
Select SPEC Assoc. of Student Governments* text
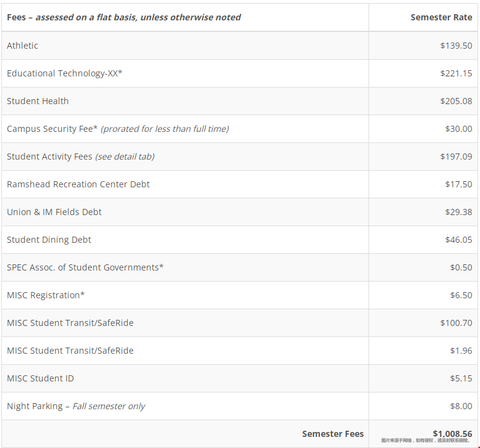click(x=85, y=267)
